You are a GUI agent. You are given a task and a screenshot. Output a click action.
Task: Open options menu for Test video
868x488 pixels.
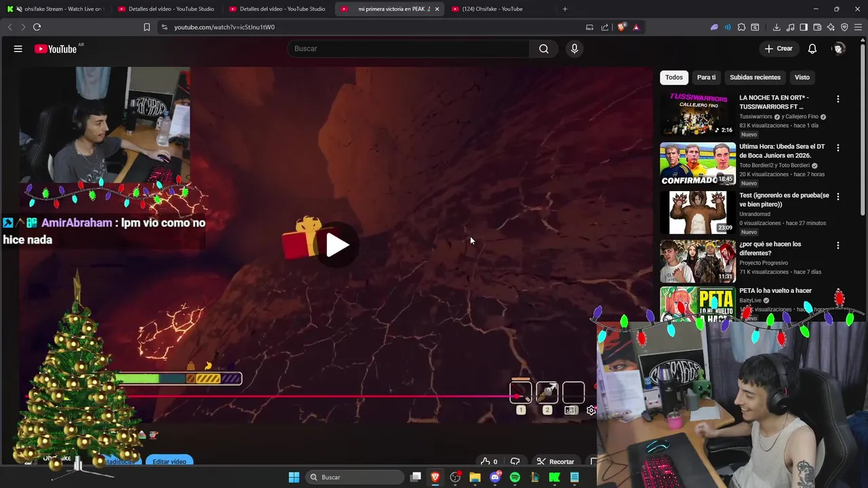(837, 197)
